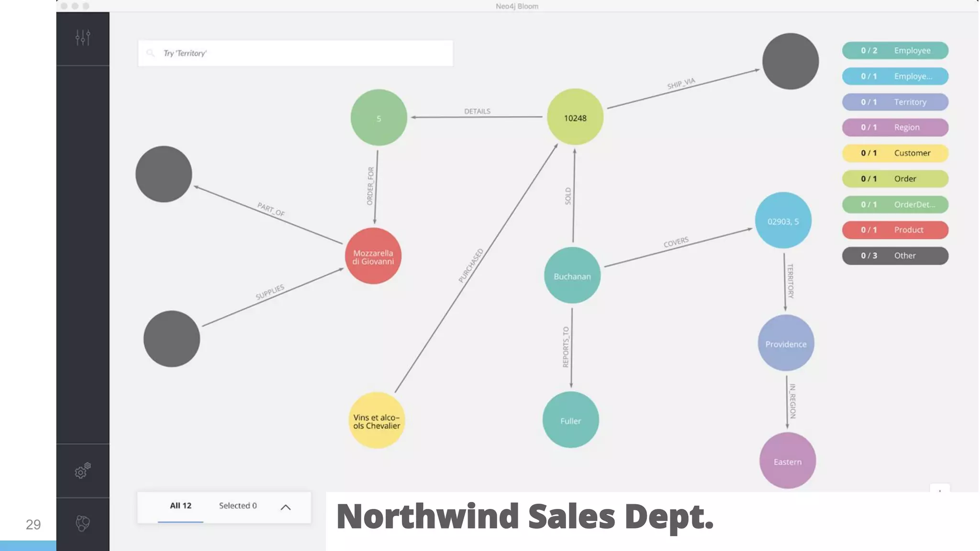The height and width of the screenshot is (551, 980).
Task: Click the PART_OF relationship label
Action: click(271, 209)
